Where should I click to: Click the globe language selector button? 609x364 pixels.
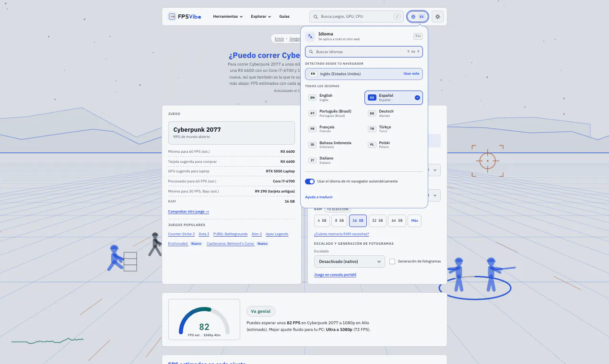418,17
